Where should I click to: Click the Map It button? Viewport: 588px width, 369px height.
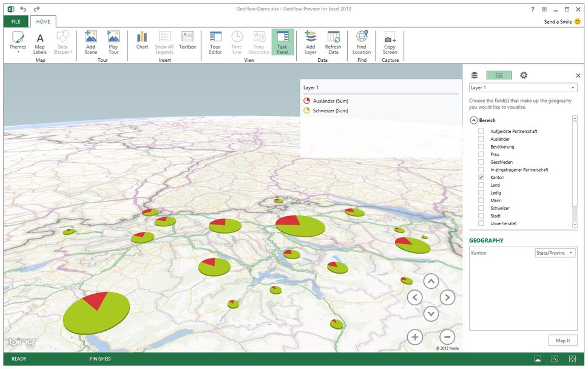[563, 340]
